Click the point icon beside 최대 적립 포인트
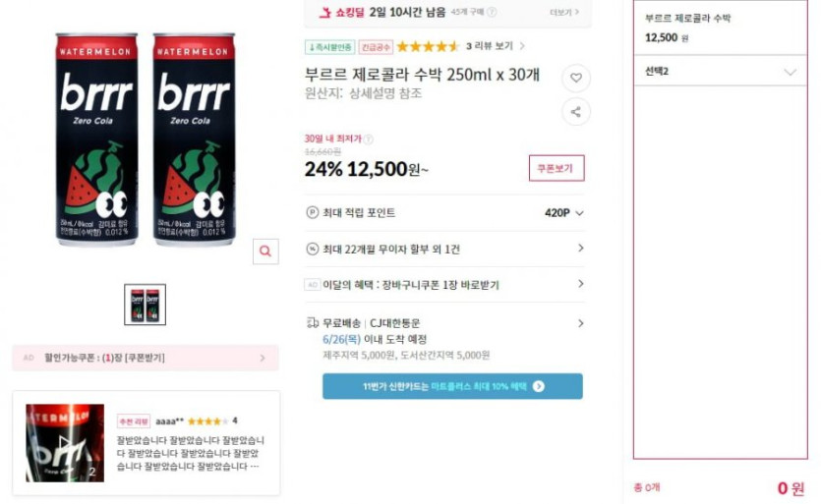The width and height of the screenshot is (821, 504). pos(312,213)
